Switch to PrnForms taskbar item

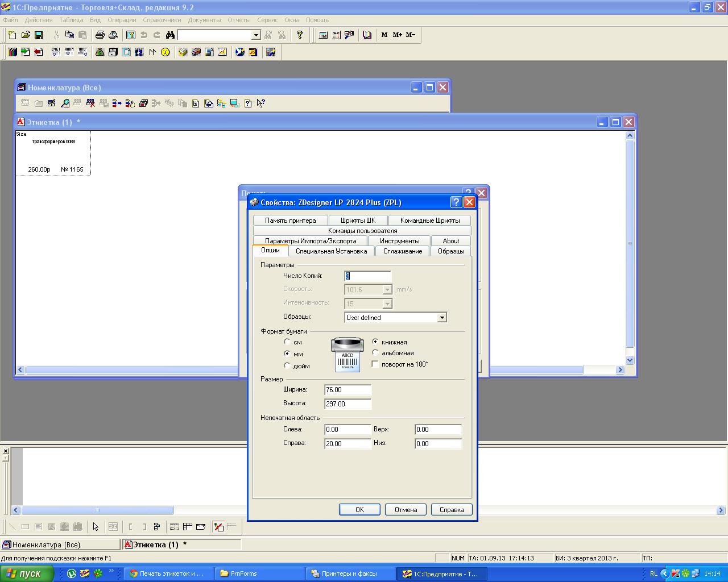coord(259,573)
